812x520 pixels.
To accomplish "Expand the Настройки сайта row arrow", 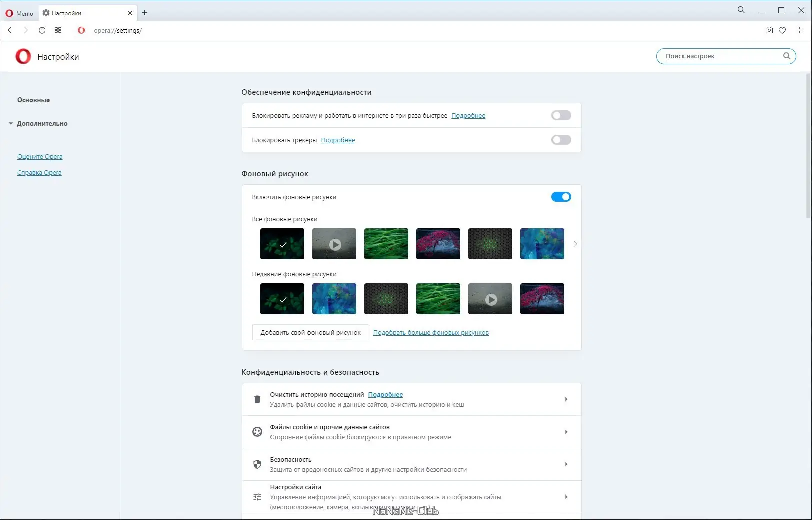I will click(566, 497).
